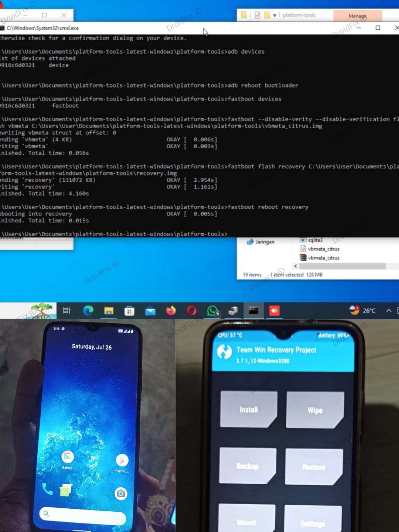The image size is (399, 532).
Task: Open the Manage ribbon tab in Explorer
Action: point(358,16)
